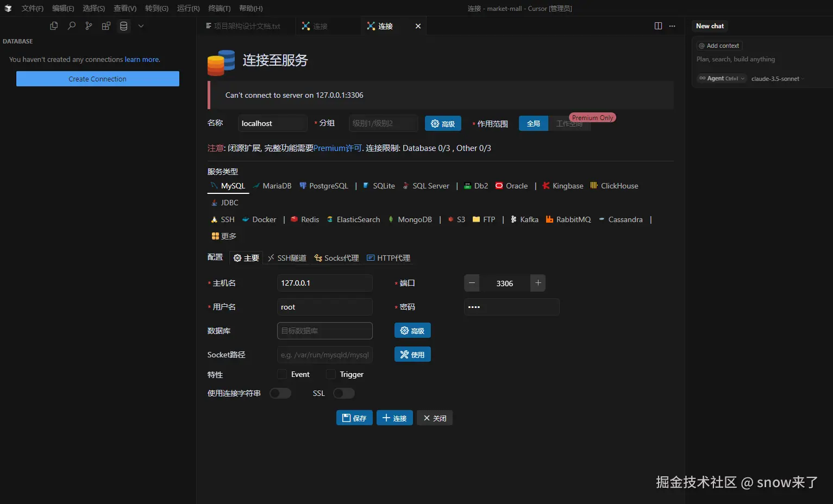Screen dimensions: 833x504
Task: Select the Database icon in the activity bar
Action: coord(124,26)
